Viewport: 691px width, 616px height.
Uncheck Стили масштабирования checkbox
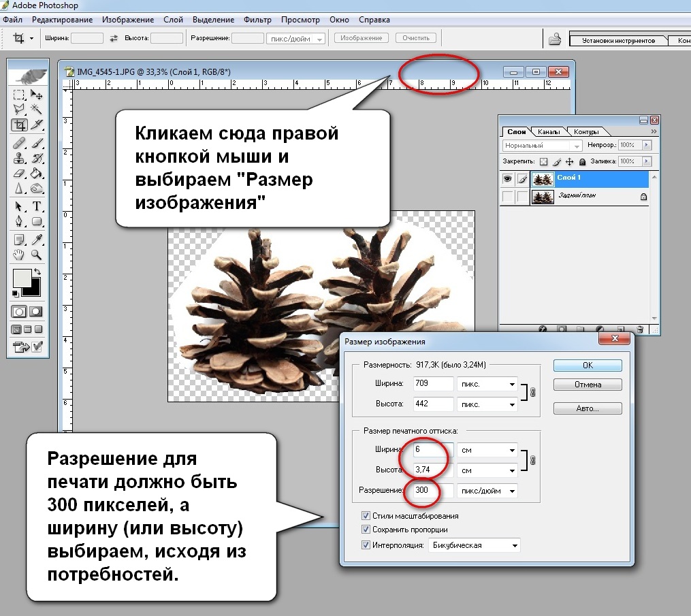pos(366,515)
